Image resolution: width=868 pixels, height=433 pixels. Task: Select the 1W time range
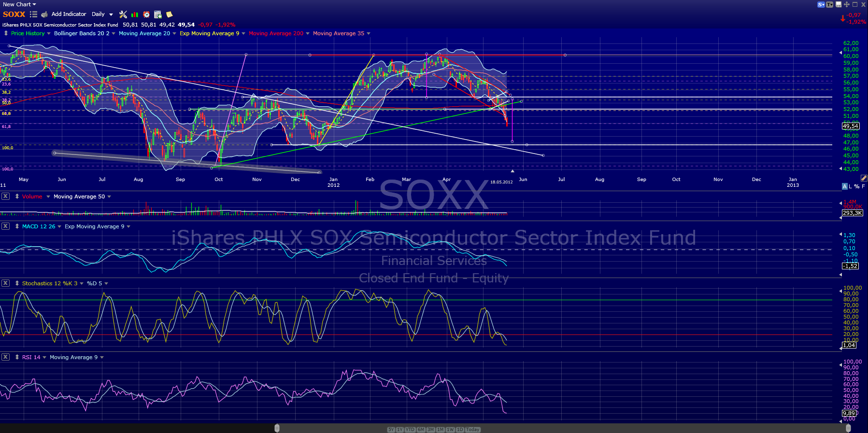[x=450, y=430]
